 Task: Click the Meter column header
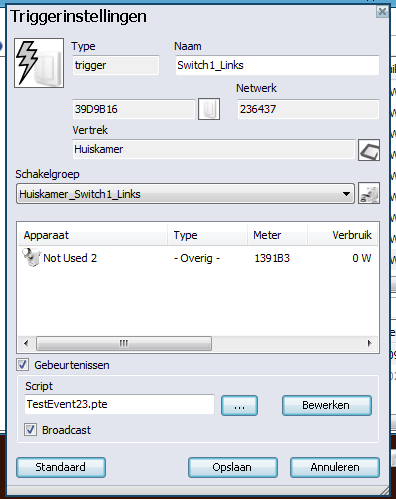tap(277, 235)
